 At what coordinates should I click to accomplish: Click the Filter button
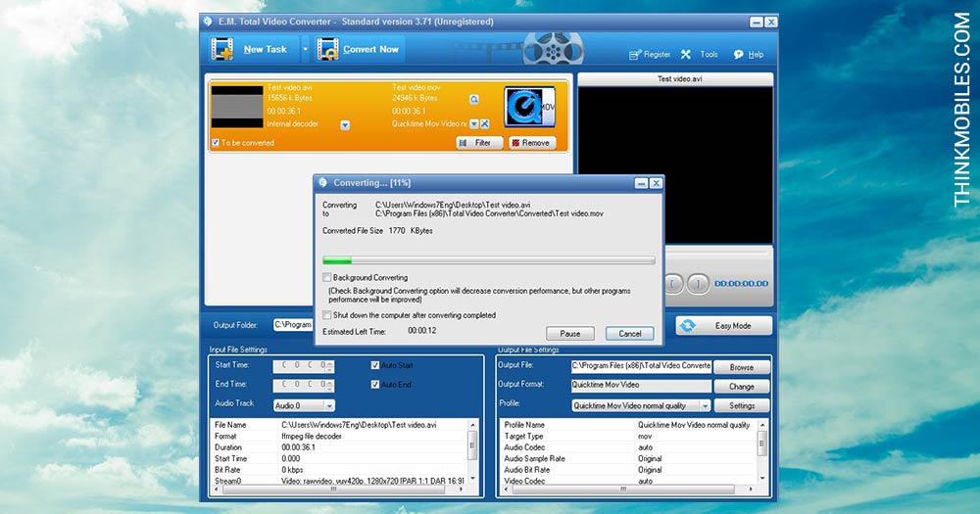tap(479, 143)
